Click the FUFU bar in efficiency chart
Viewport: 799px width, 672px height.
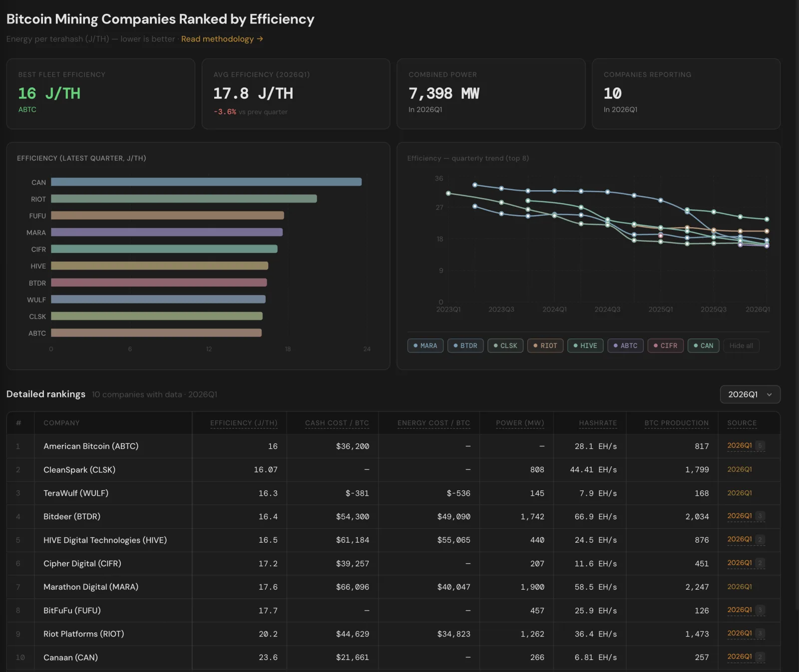point(167,216)
